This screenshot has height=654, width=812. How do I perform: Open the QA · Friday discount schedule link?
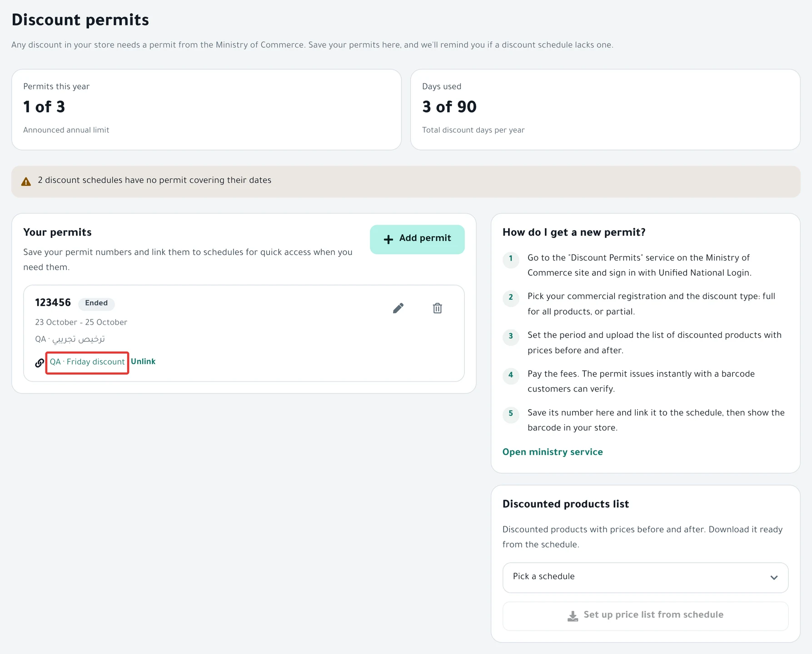pyautogui.click(x=87, y=362)
